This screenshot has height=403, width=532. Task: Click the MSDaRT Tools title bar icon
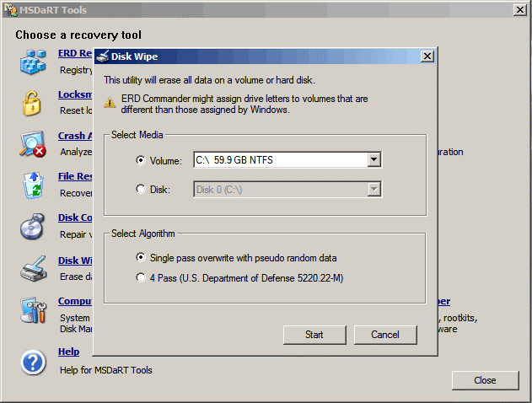10,10
